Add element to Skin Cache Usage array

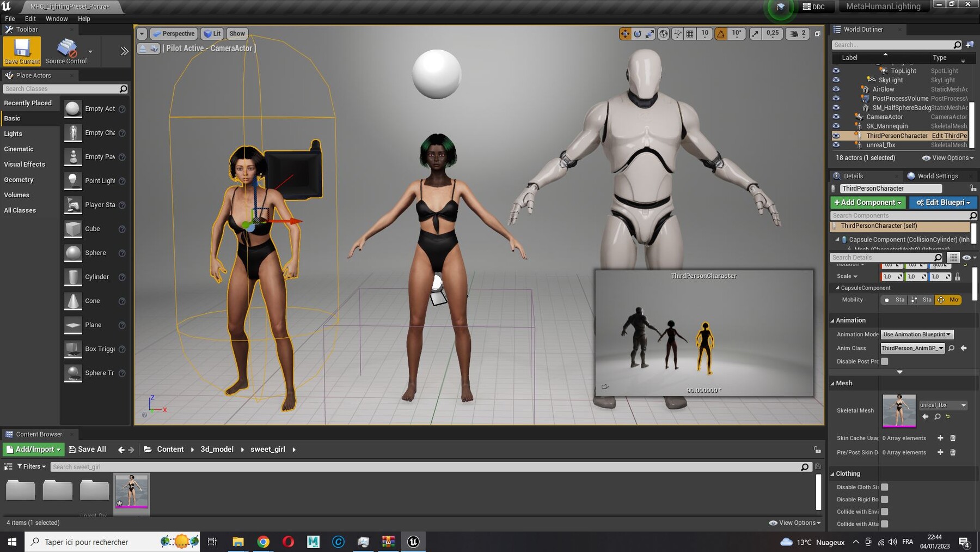940,438
